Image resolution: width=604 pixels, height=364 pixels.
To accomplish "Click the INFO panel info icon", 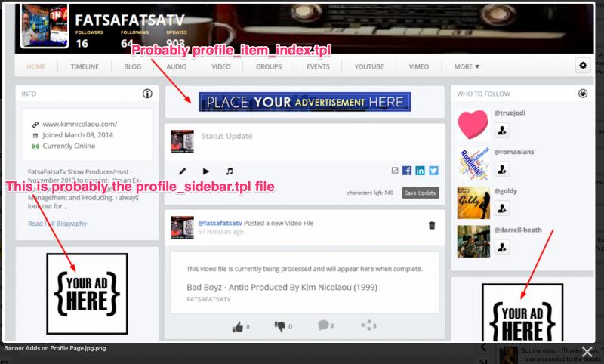I will coord(147,94).
